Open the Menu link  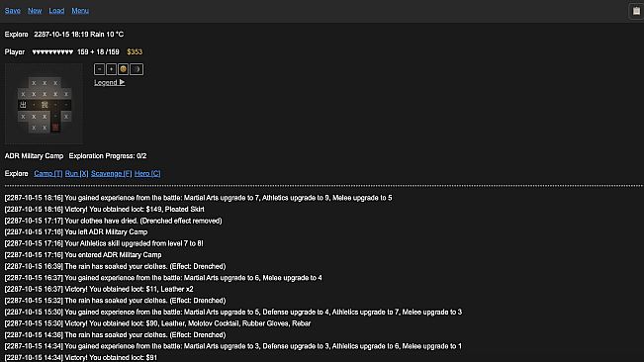coord(80,11)
